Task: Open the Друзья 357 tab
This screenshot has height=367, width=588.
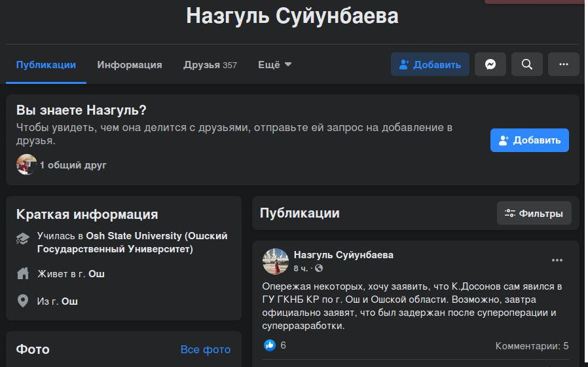Action: [x=210, y=65]
